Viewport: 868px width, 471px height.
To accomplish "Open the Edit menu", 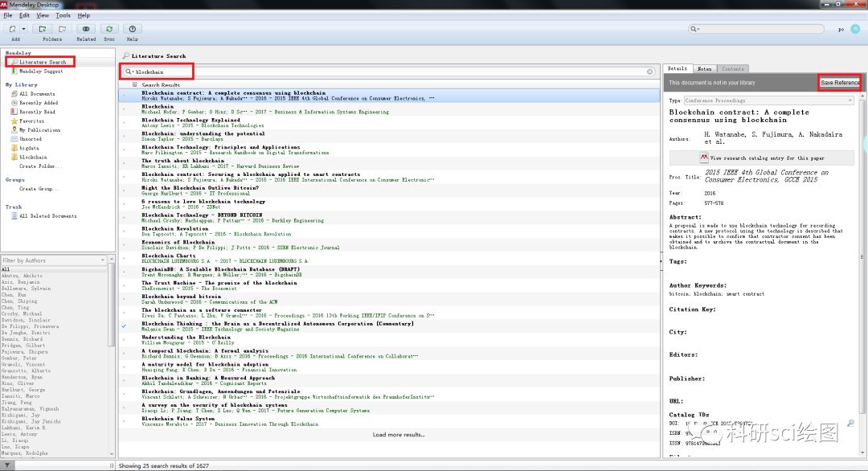I will pos(24,15).
